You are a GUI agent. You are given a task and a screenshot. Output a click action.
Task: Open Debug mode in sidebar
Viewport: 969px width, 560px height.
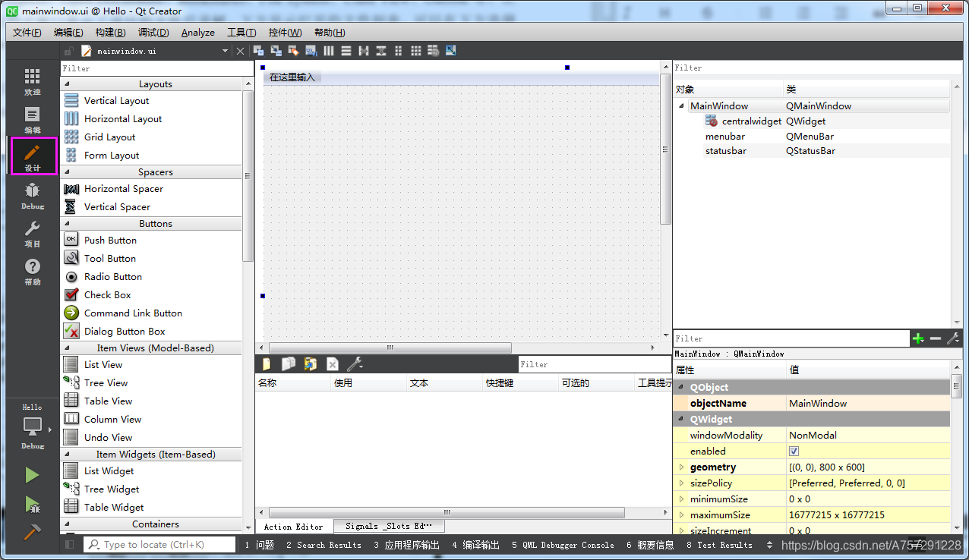32,196
